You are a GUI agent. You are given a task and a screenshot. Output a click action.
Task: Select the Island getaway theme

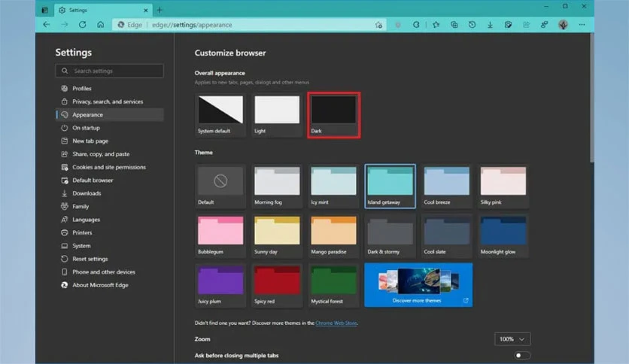[x=390, y=186]
